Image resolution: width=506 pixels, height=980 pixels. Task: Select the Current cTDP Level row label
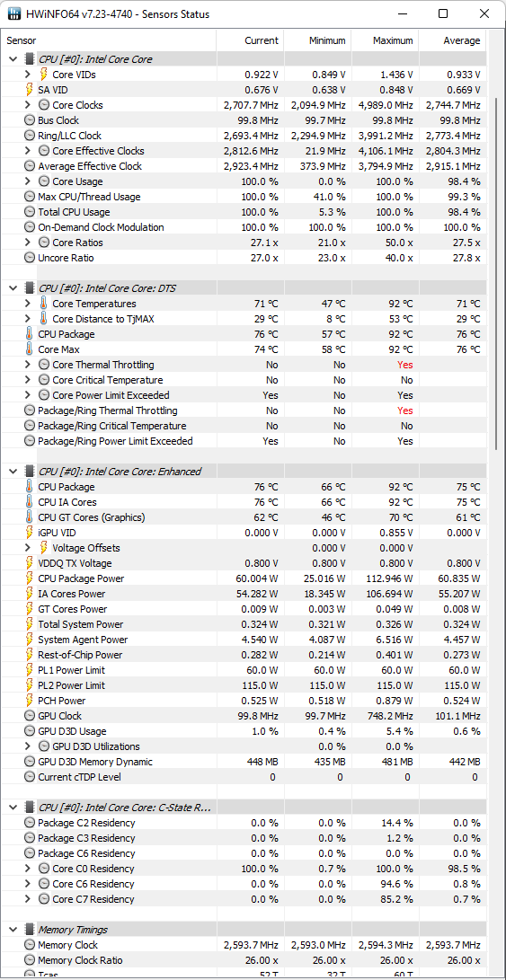(x=79, y=777)
